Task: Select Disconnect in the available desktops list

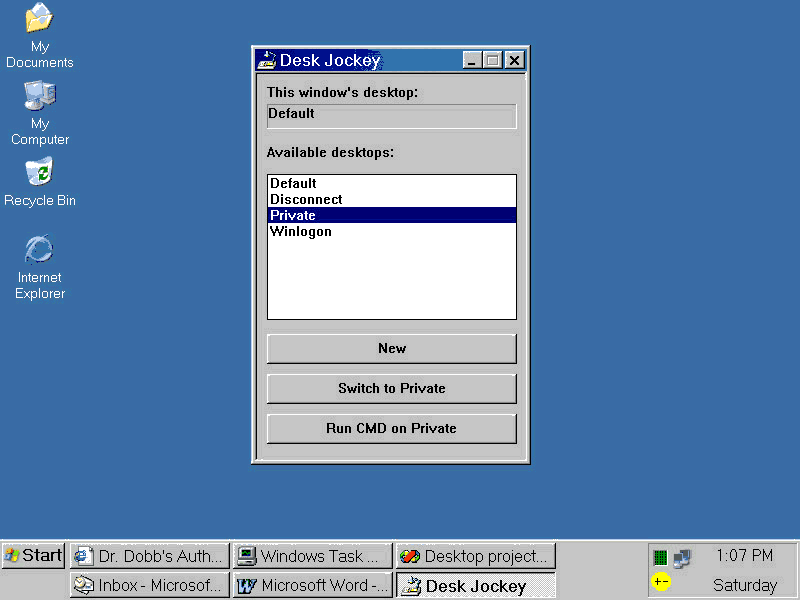Action: pos(306,200)
